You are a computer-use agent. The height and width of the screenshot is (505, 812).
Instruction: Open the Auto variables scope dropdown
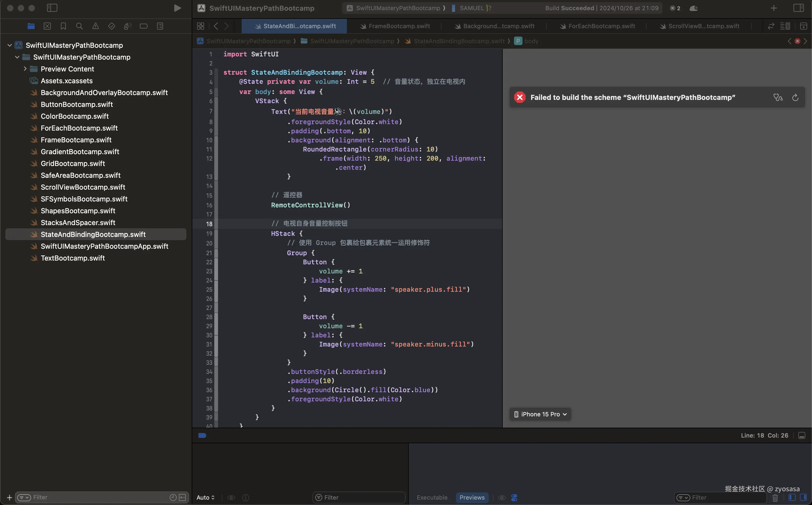205,497
